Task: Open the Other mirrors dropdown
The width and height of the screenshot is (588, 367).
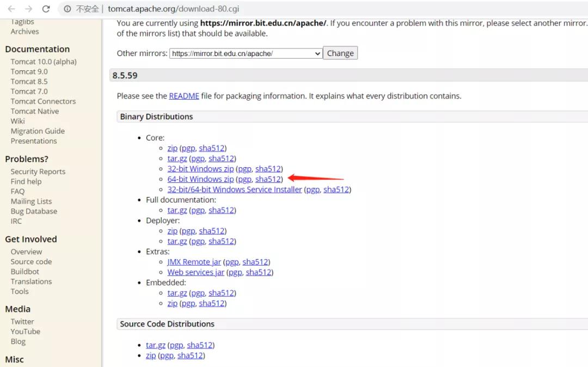Action: (246, 53)
